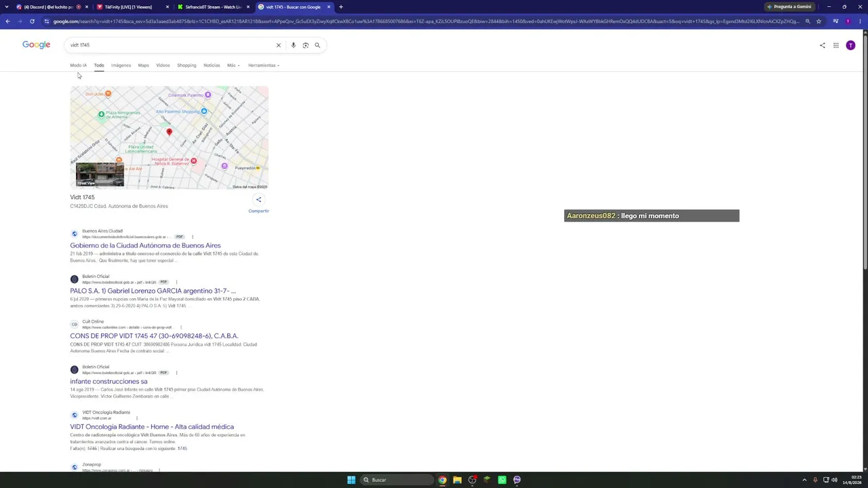Open Google apps grid
Viewport: 868px width, 488px height.
(x=836, y=45)
